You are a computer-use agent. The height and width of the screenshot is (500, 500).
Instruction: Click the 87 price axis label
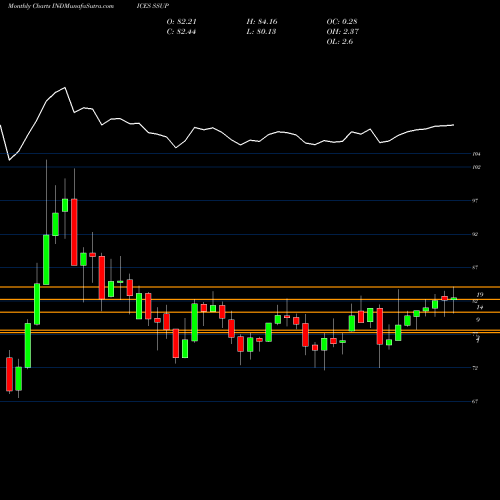[475, 267]
